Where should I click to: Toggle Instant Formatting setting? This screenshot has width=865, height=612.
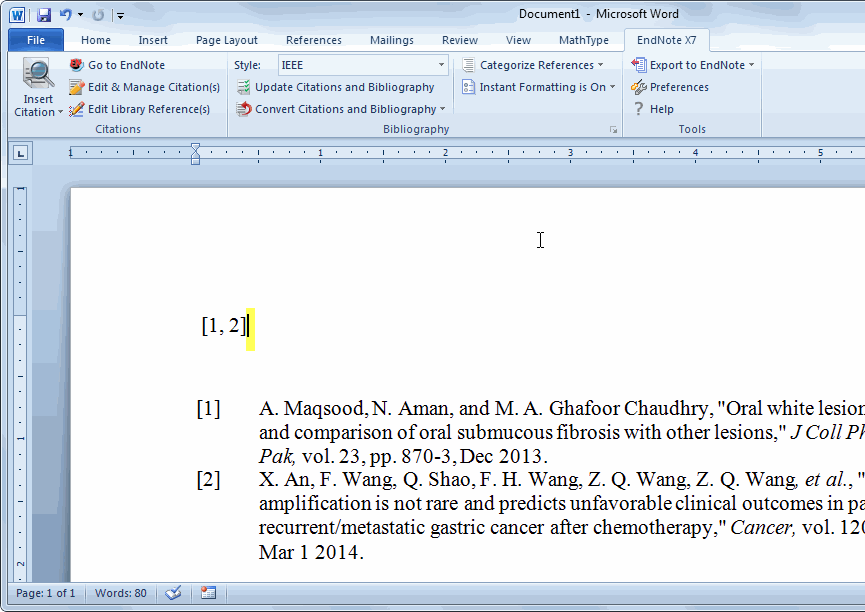point(538,87)
